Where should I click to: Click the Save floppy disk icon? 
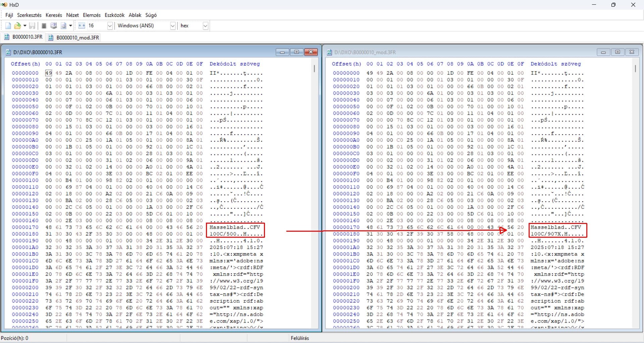click(x=32, y=26)
